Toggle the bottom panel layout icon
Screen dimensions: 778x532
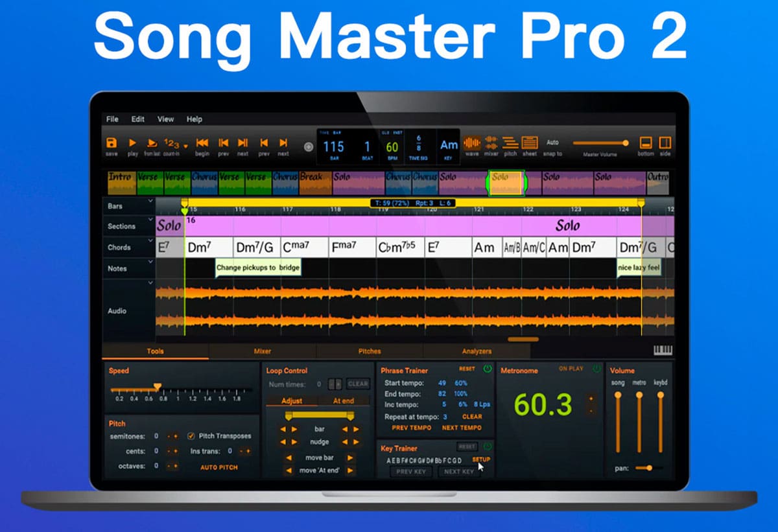[645, 143]
